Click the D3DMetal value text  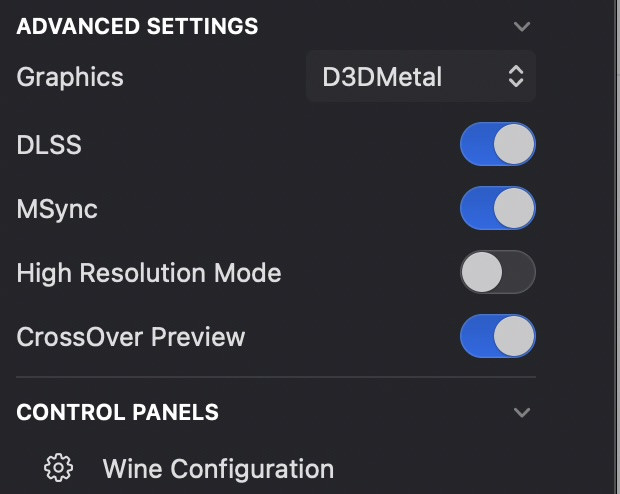click(x=382, y=77)
